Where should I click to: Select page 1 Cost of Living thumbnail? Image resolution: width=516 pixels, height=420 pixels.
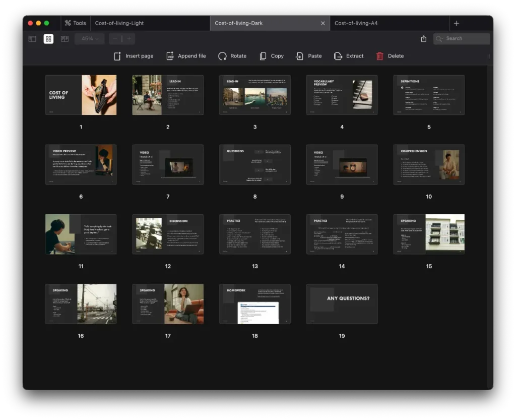81,95
